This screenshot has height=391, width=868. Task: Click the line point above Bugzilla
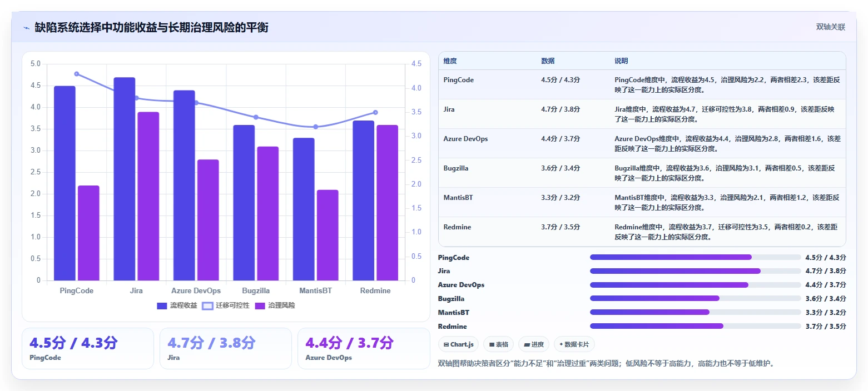pyautogui.click(x=256, y=117)
